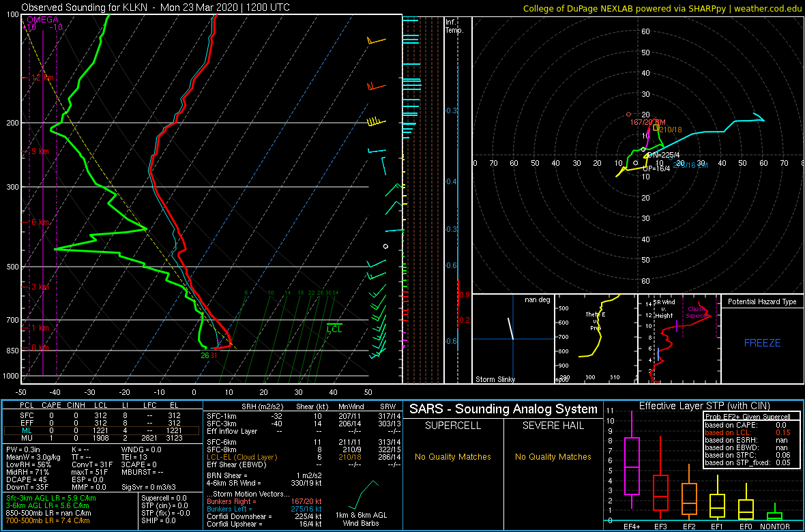Click the Effective Layer STP heading
This screenshot has height=532, width=805.
point(704,407)
